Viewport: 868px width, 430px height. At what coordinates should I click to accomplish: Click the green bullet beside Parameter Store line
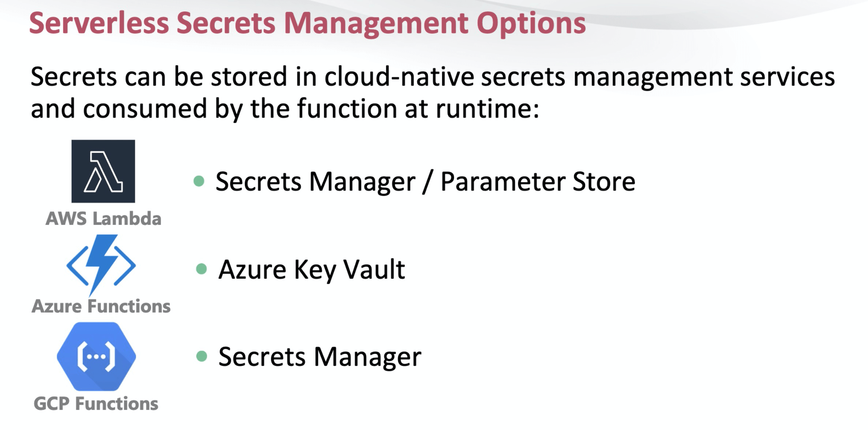199,181
